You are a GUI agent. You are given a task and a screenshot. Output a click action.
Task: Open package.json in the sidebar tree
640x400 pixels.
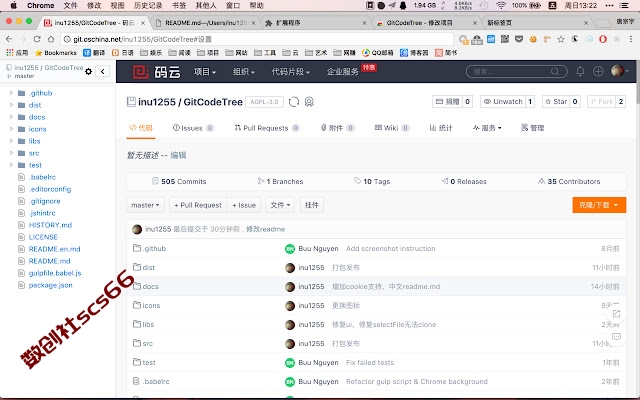pos(51,285)
